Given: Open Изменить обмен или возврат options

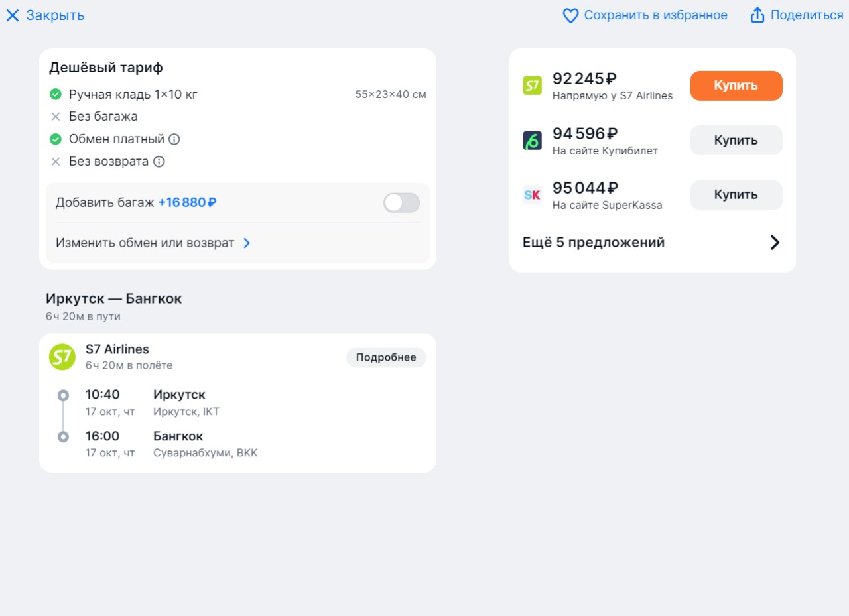Looking at the screenshot, I should tap(153, 243).
